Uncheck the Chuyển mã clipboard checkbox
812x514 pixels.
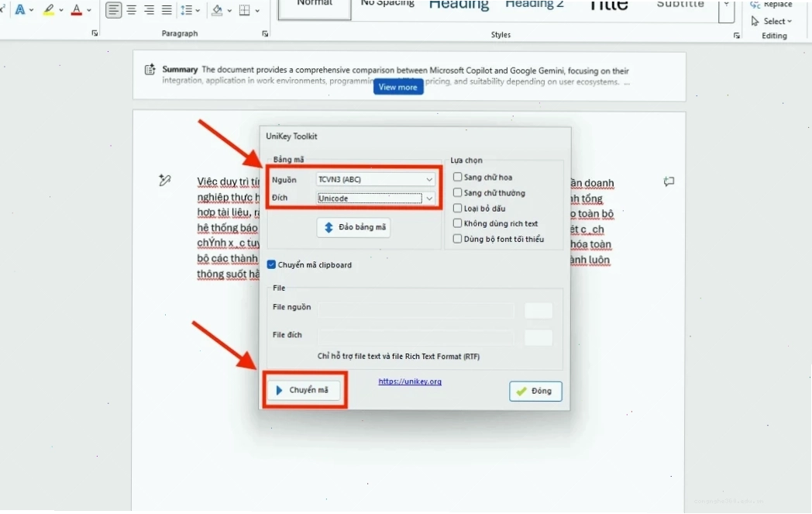[271, 264]
